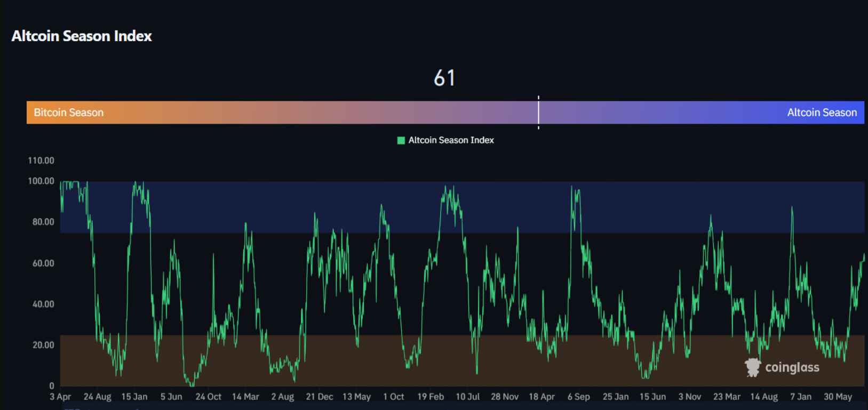The width and height of the screenshot is (868, 410).
Task: Select the 21 Dec date on the x-axis
Action: pyautogui.click(x=320, y=397)
